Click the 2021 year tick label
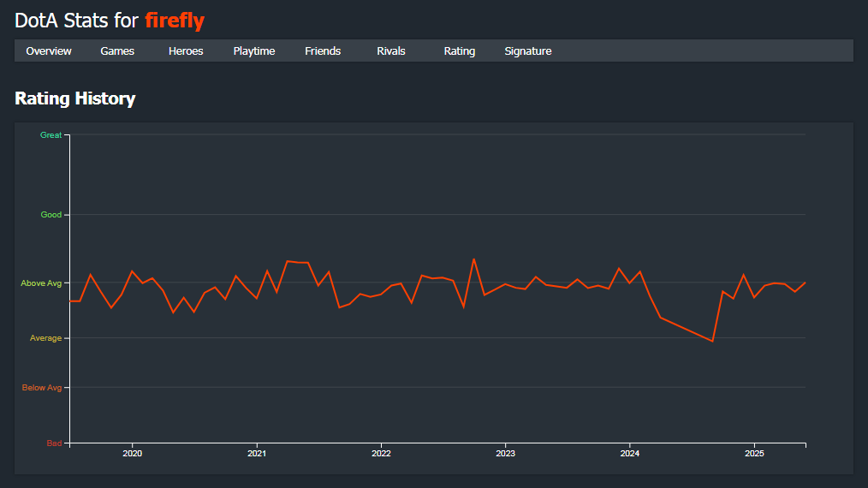 coord(257,454)
